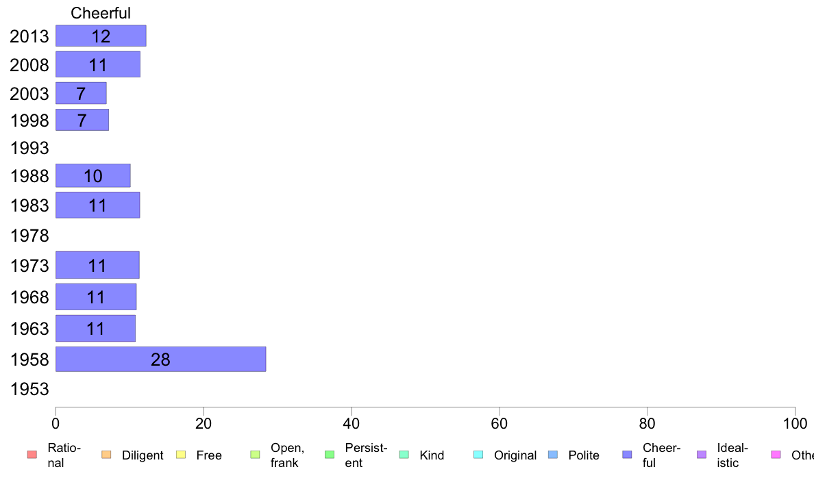Select the Free legend swatch
Viewport: 814px width, 504px height.
coord(181,455)
